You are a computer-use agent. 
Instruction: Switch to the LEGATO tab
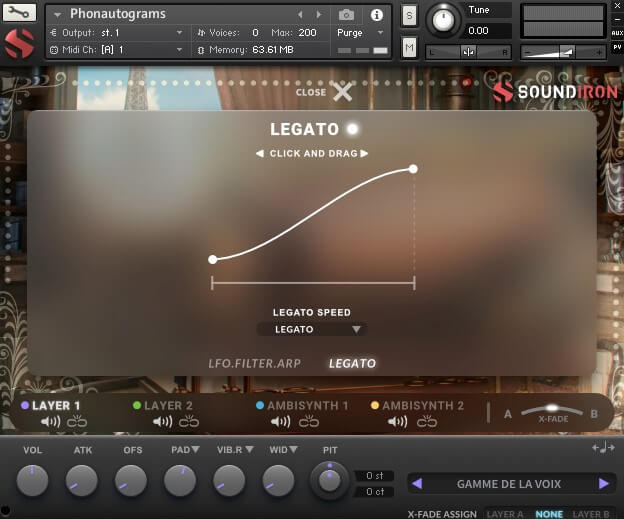pos(352,363)
